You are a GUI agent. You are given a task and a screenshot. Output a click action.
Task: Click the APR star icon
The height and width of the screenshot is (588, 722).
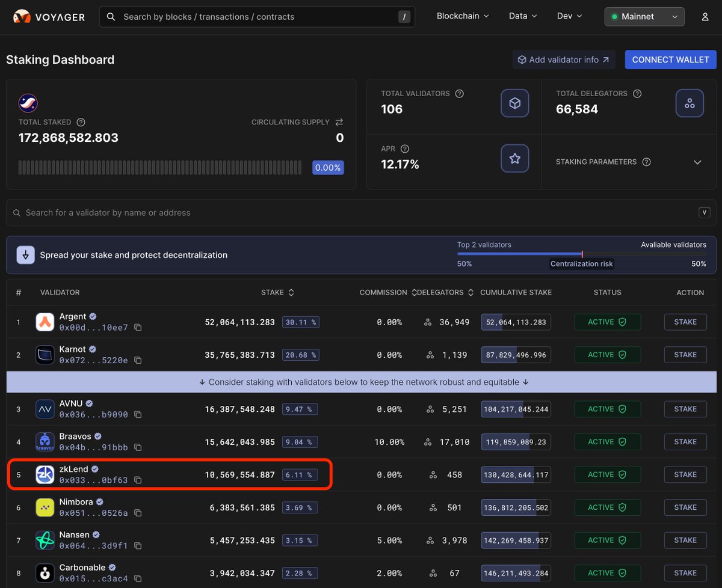tap(515, 158)
